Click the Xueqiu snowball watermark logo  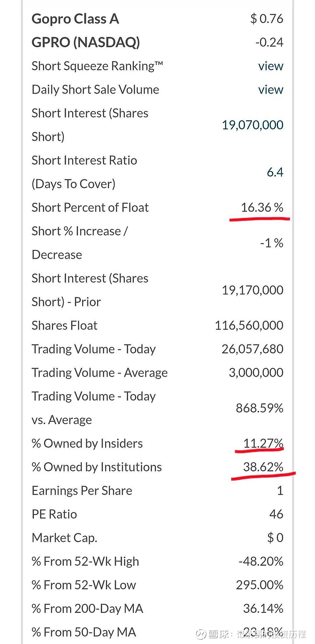[201, 634]
